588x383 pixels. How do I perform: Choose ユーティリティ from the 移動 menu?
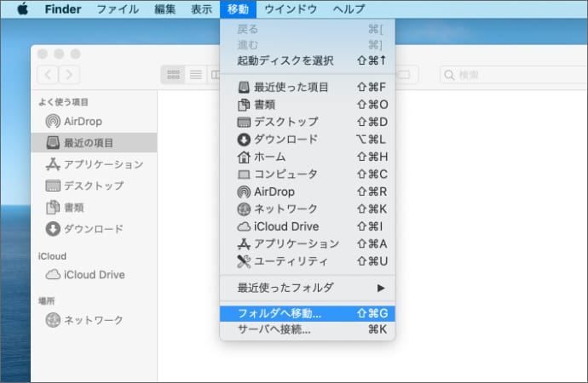coord(291,261)
